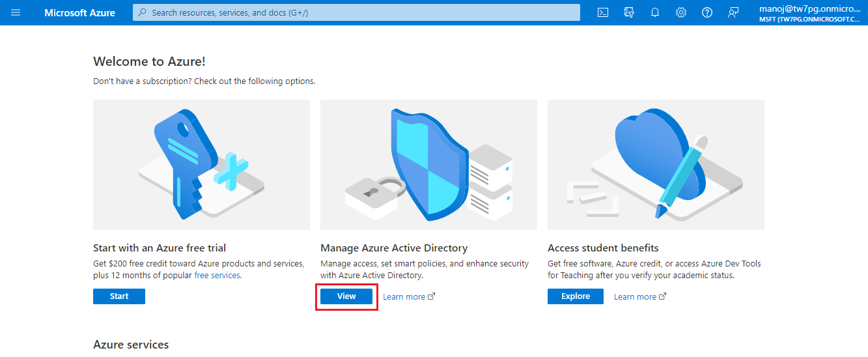868x357 pixels.
Task: Open the portal hamburger menu
Action: [x=16, y=12]
